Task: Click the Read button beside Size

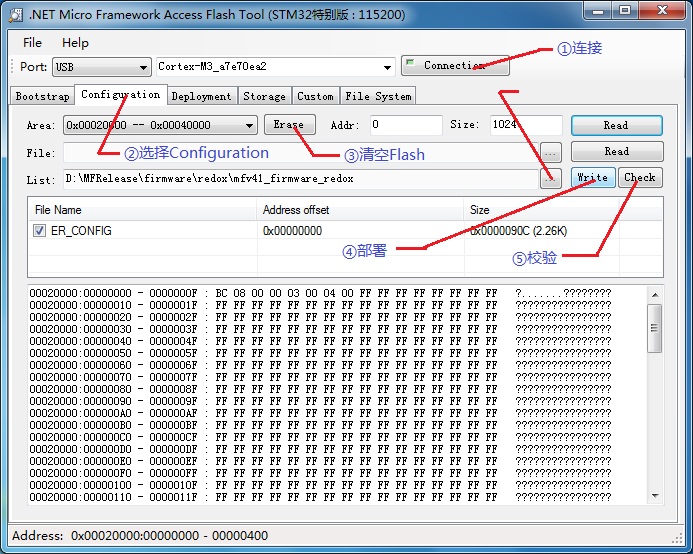Action: click(617, 126)
